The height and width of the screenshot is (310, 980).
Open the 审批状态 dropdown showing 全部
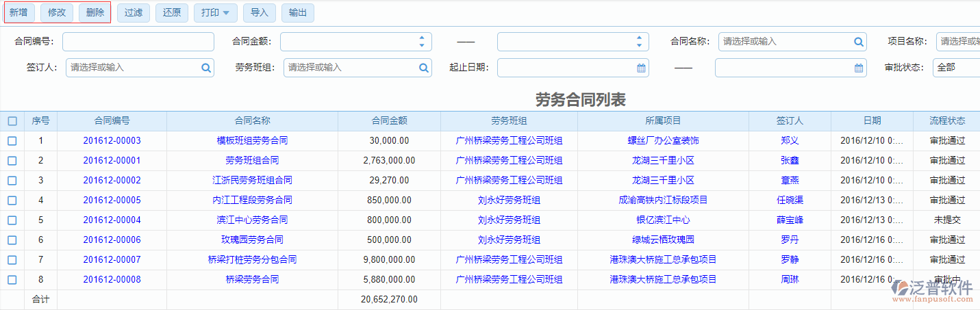click(955, 68)
